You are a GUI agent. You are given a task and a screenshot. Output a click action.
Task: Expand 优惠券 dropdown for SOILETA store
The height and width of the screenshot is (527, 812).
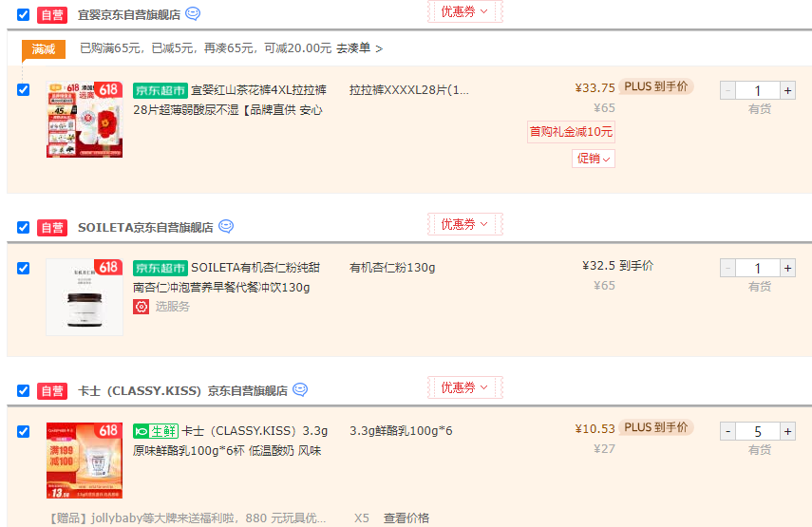[465, 224]
